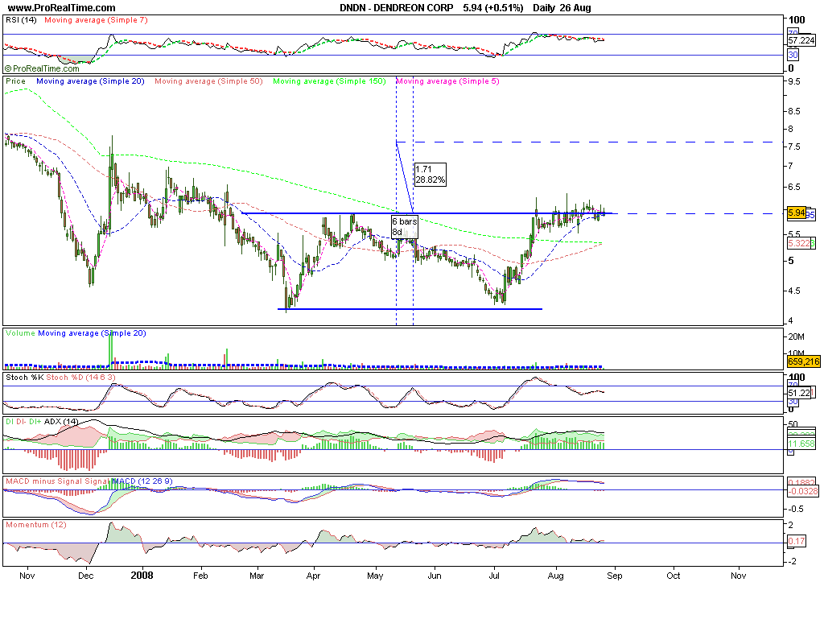Click the 7.5 price axis label
Viewport: 824px width, 644px height.
pos(794,147)
